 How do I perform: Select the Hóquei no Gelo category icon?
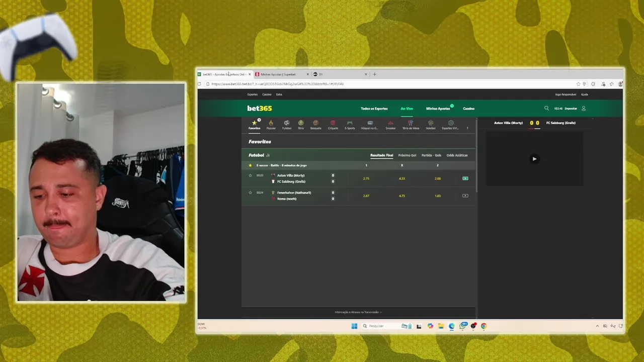pyautogui.click(x=370, y=125)
